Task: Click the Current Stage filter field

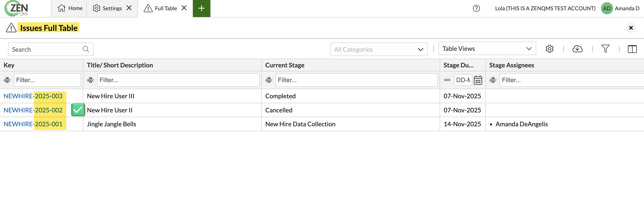Action: [x=357, y=80]
